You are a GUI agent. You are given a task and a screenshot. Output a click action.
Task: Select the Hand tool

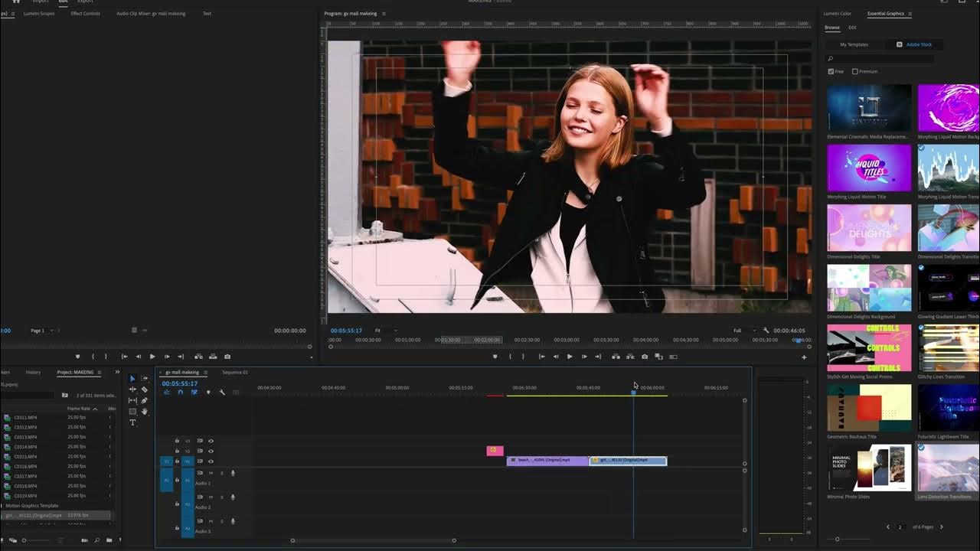(145, 412)
